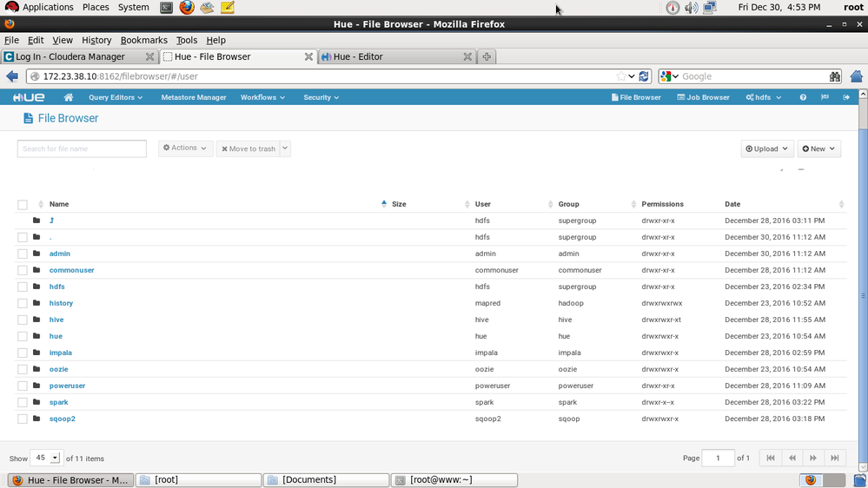Launch Firefox from top panel icon
The image size is (868, 488).
[x=187, y=7]
